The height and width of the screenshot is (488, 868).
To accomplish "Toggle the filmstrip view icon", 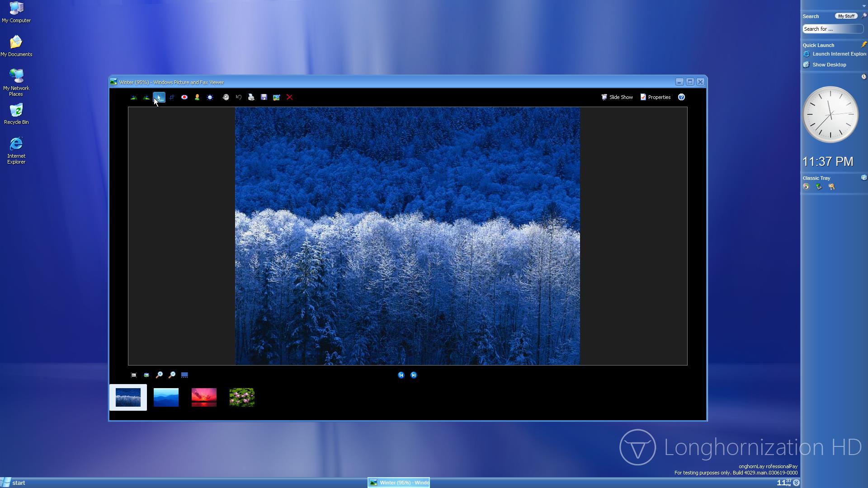I will pyautogui.click(x=184, y=375).
